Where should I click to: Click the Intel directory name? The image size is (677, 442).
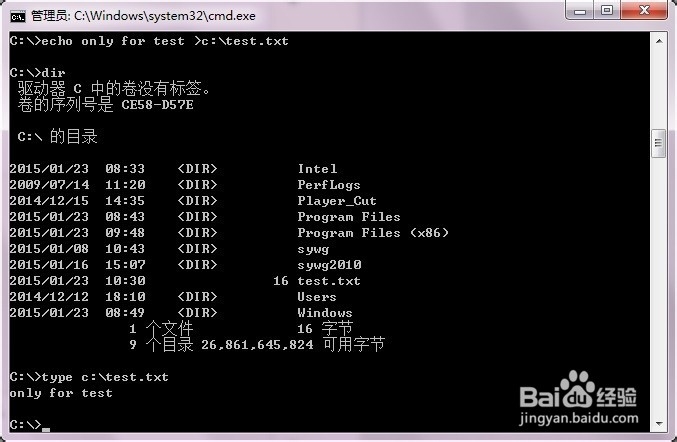pos(317,169)
